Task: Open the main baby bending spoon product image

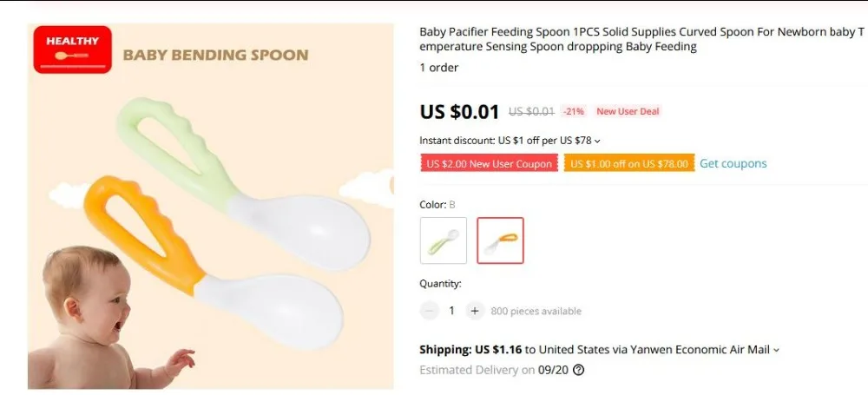Action: (x=210, y=206)
